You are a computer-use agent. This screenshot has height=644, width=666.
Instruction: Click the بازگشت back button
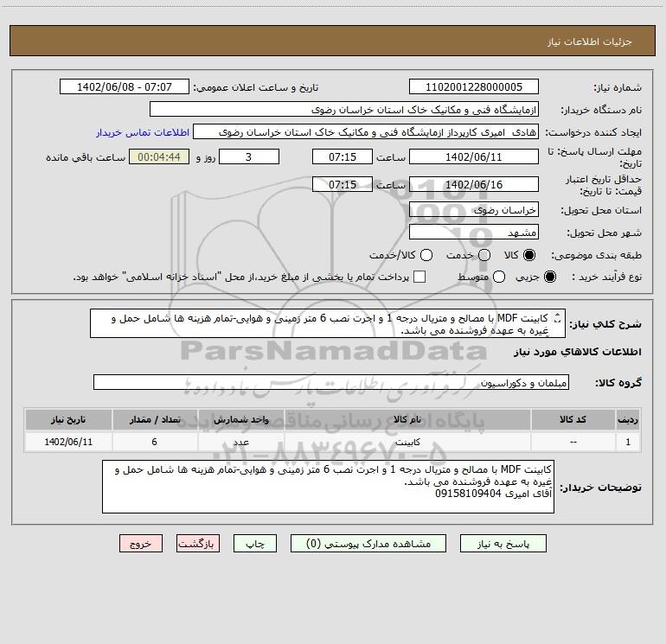[198, 544]
